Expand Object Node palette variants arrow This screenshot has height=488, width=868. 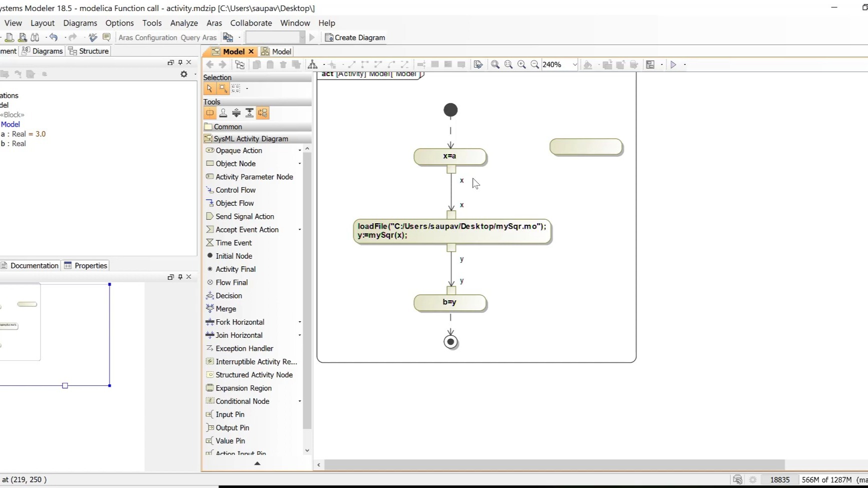(300, 164)
